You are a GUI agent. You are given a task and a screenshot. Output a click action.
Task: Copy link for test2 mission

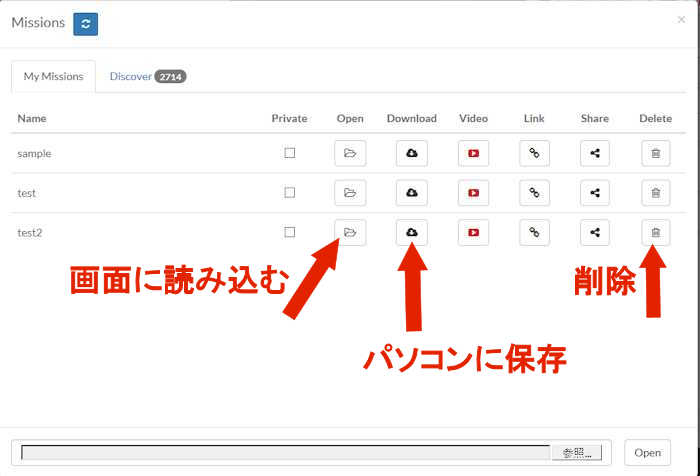[x=534, y=232]
